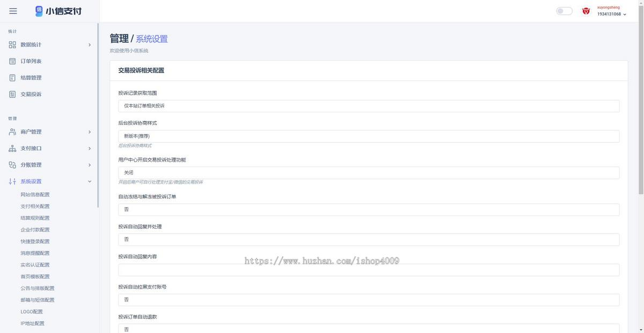Expand the 分账管理 submenu chevron
This screenshot has width=644, height=333.
(90, 165)
